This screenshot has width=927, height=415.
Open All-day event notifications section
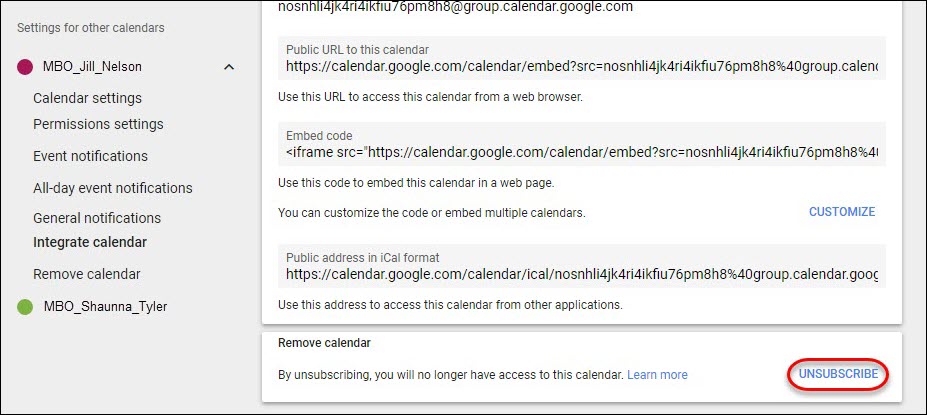coord(113,188)
